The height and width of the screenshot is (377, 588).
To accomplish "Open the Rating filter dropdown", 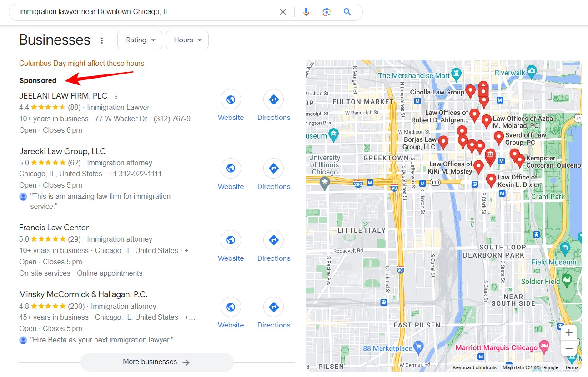I will pyautogui.click(x=140, y=40).
